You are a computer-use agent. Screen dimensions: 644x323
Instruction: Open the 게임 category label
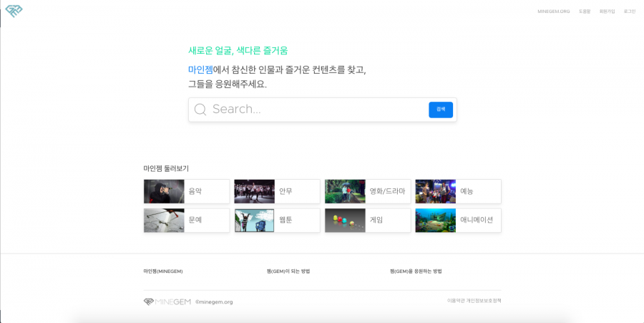point(376,220)
